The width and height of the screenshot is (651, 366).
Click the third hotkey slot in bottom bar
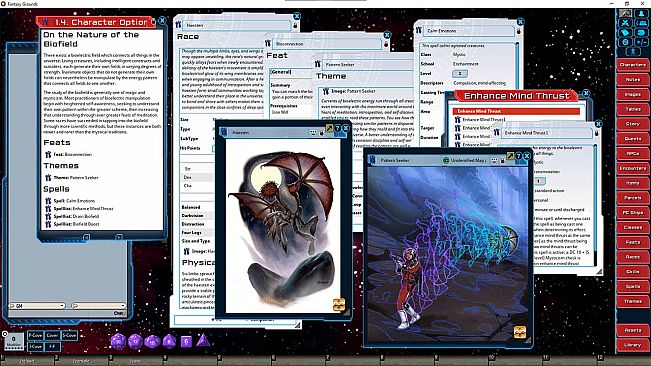click(x=135, y=360)
